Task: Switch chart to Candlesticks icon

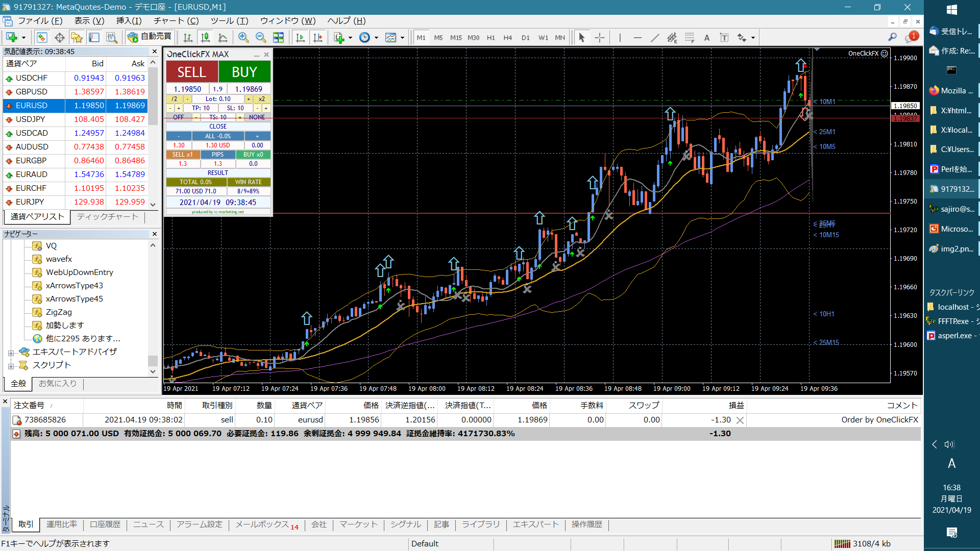Action: pos(205,37)
